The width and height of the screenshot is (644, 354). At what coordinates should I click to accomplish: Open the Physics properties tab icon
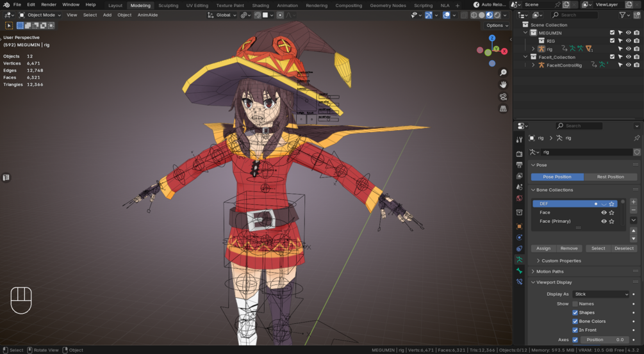519,237
